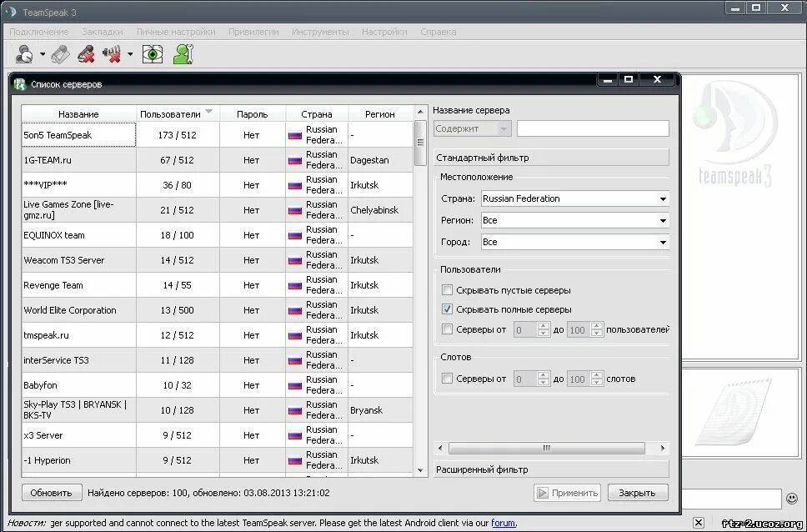Image resolution: width=807 pixels, height=532 pixels.
Task: Click the Russian flag in Babyfon row
Action: 295,385
